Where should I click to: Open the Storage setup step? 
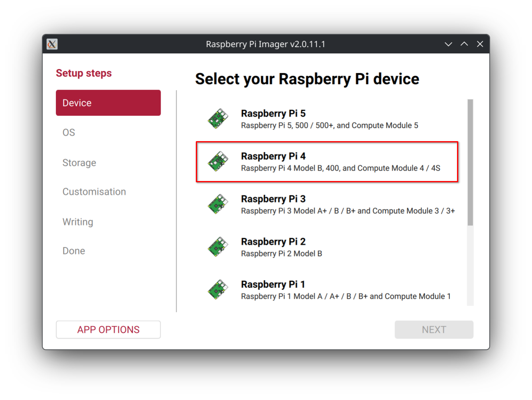79,163
